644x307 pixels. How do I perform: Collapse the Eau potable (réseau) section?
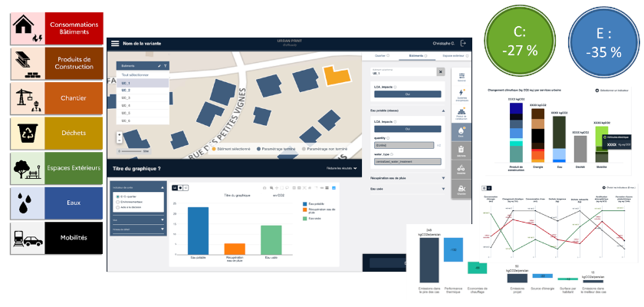tap(442, 111)
